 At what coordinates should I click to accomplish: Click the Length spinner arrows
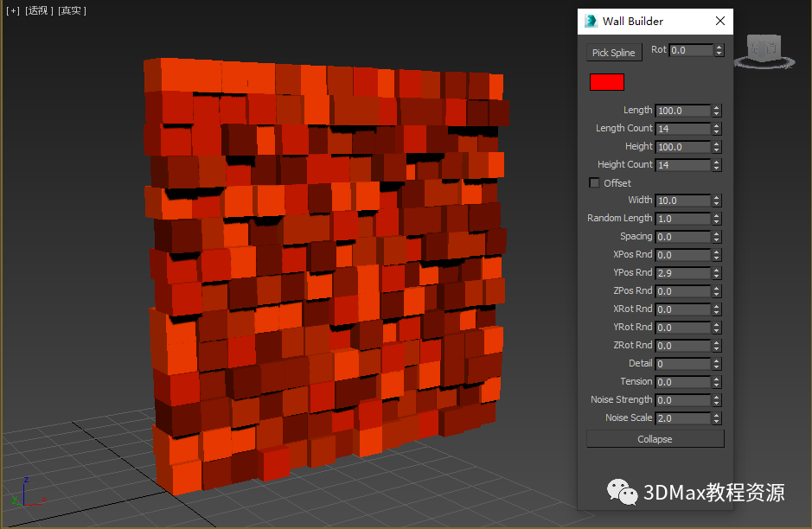click(x=717, y=111)
